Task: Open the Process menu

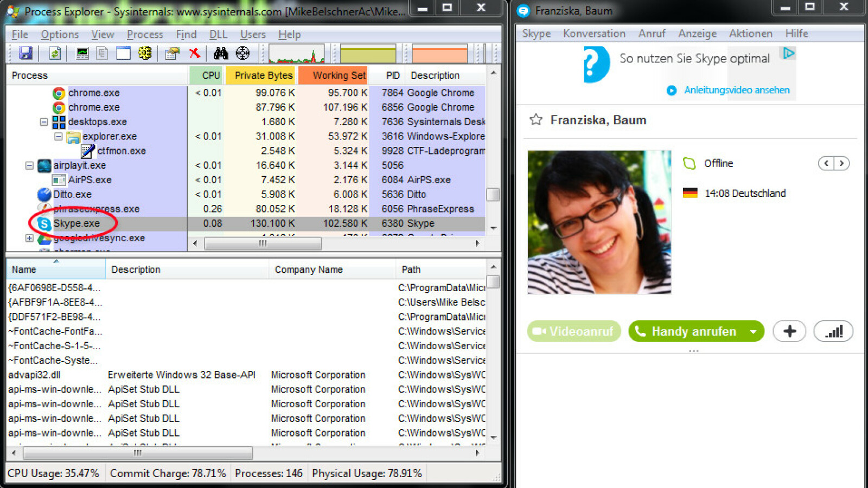Action: 145,34
